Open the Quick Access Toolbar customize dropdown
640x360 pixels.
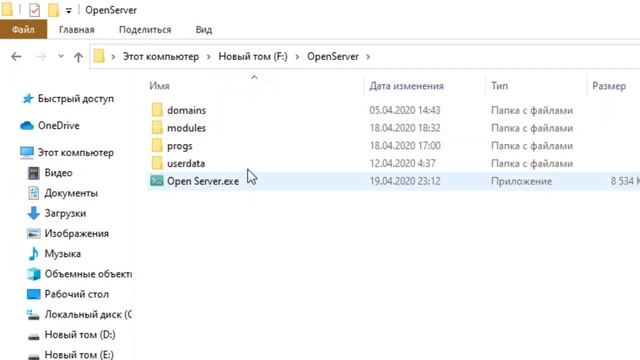[x=69, y=11]
